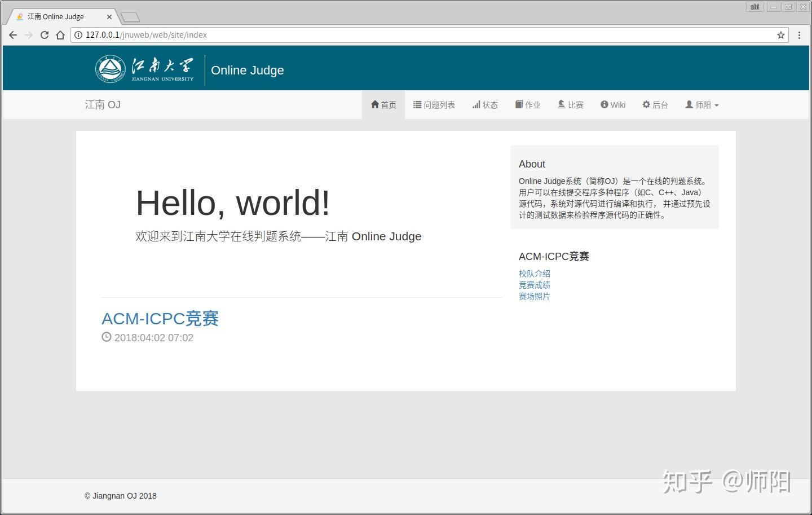This screenshot has width=812, height=515.
Task: Click the ACM-ICPC竞赛 sidebar heading
Action: coord(554,257)
